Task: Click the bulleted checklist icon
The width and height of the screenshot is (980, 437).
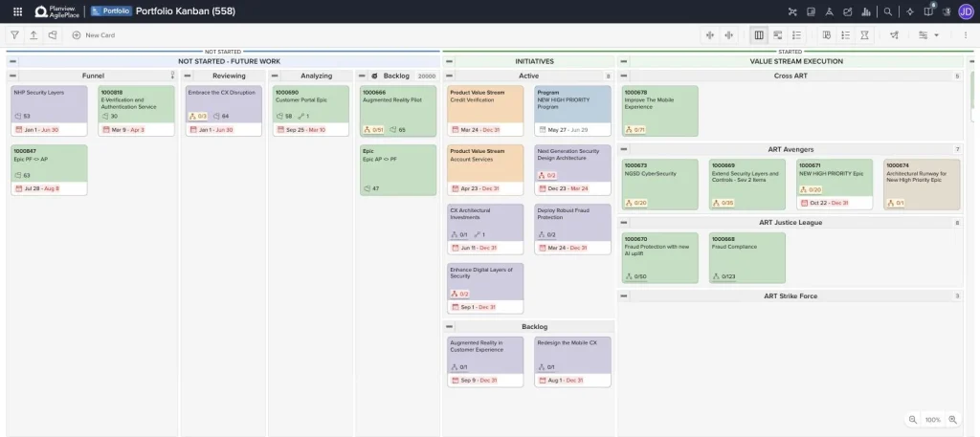Action: coord(846,35)
